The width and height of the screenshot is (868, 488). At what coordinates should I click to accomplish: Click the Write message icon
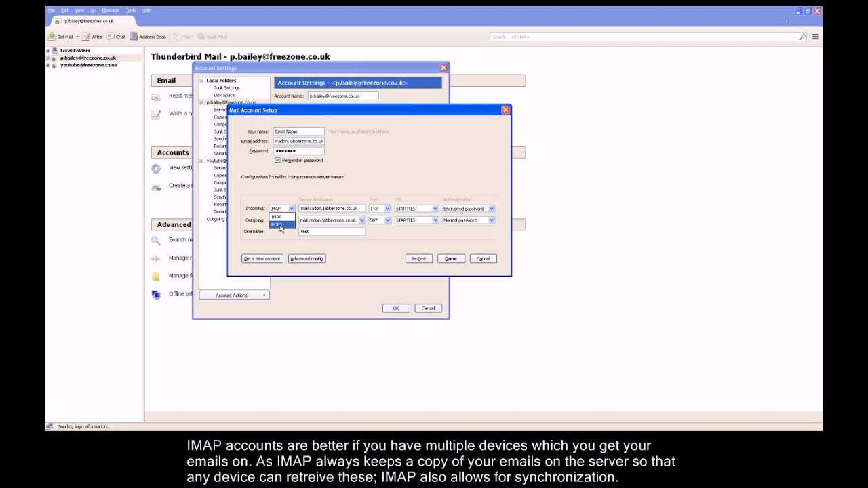point(86,37)
